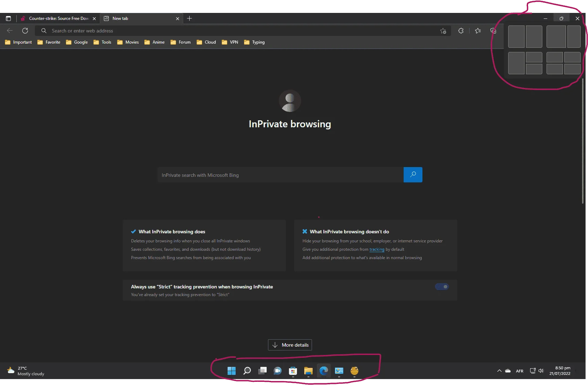This screenshot has height=385, width=588.
Task: Close the New tab tab
Action: click(177, 19)
